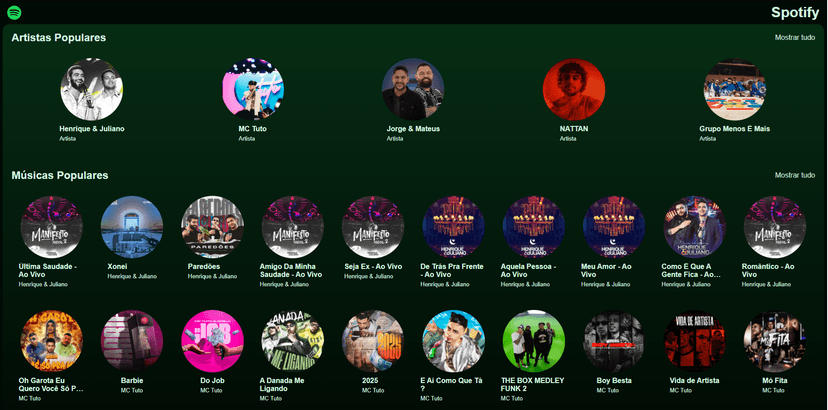Play the Do Job song cover
The image size is (828, 410).
pyautogui.click(x=212, y=341)
